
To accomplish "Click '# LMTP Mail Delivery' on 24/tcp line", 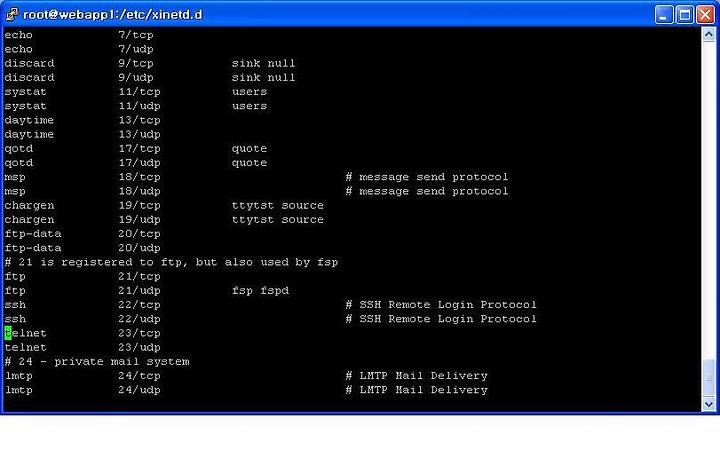I will click(416, 376).
